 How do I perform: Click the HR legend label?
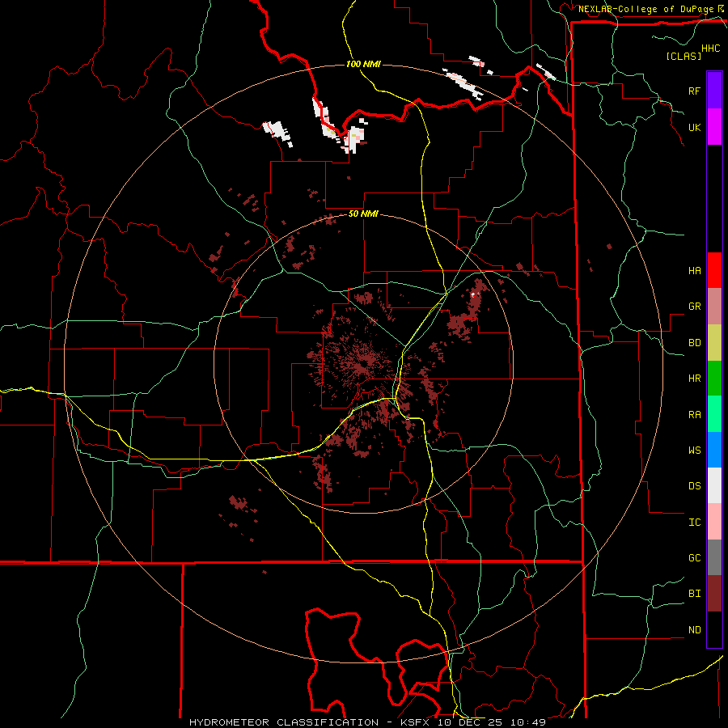(694, 379)
